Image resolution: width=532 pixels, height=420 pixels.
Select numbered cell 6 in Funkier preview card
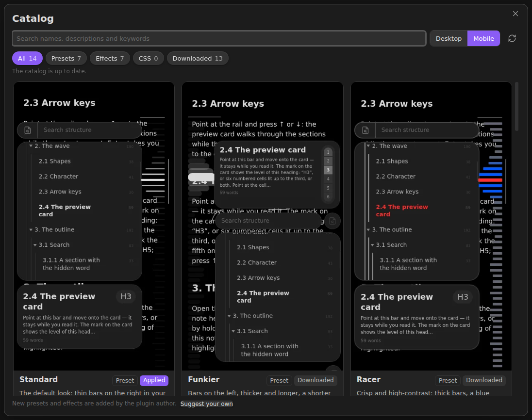[x=328, y=196]
